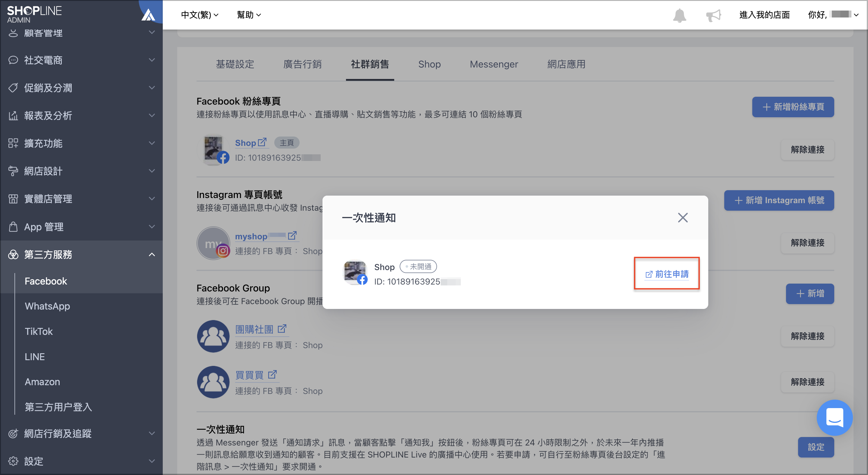Click the Shop page avatar in dialog

[x=355, y=272]
